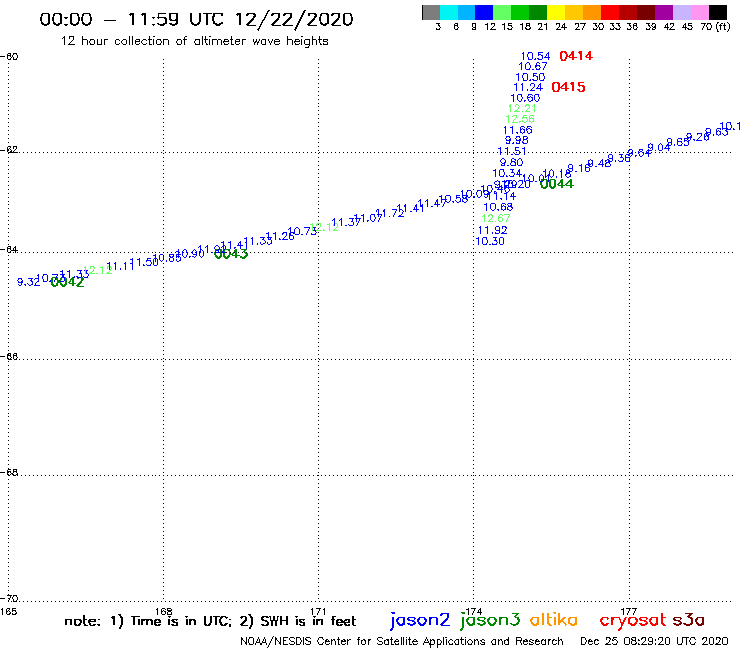Click the note 'Time is in UTC; SWH is in feet'
The height and width of the screenshot is (650, 740).
pos(210,622)
